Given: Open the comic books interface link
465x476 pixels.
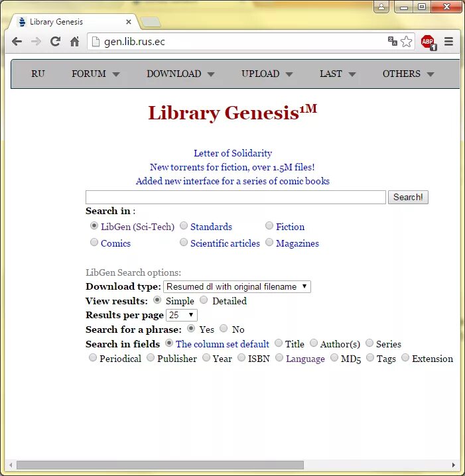Looking at the screenshot, I should click(x=233, y=181).
